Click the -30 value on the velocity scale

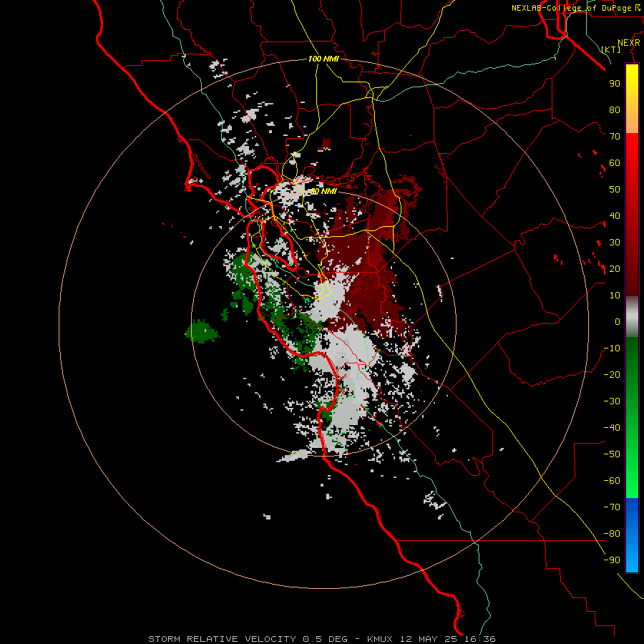[x=612, y=401]
